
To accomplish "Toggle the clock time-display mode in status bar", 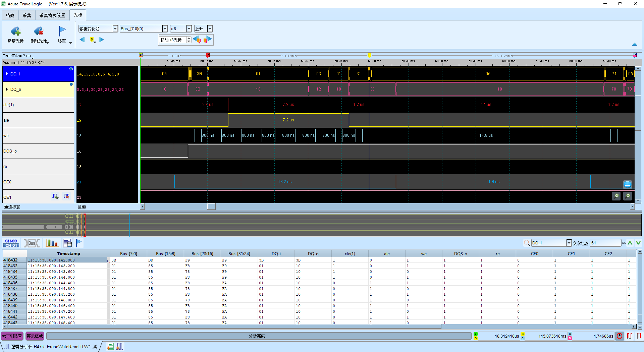I will [620, 336].
